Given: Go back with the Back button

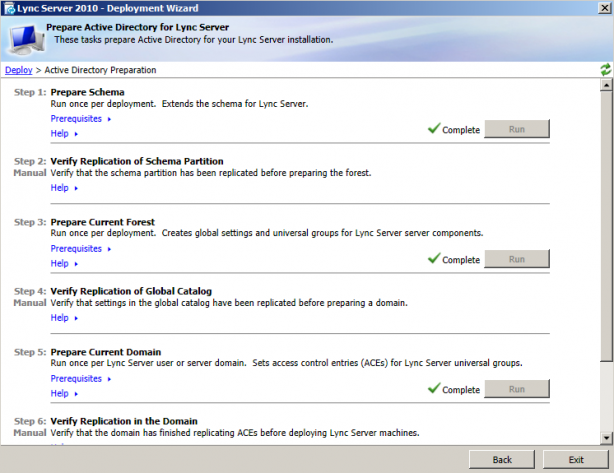Looking at the screenshot, I should point(502,460).
